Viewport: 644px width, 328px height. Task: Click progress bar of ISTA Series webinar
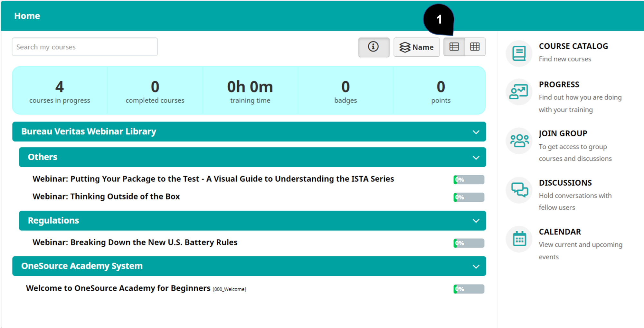tap(469, 179)
